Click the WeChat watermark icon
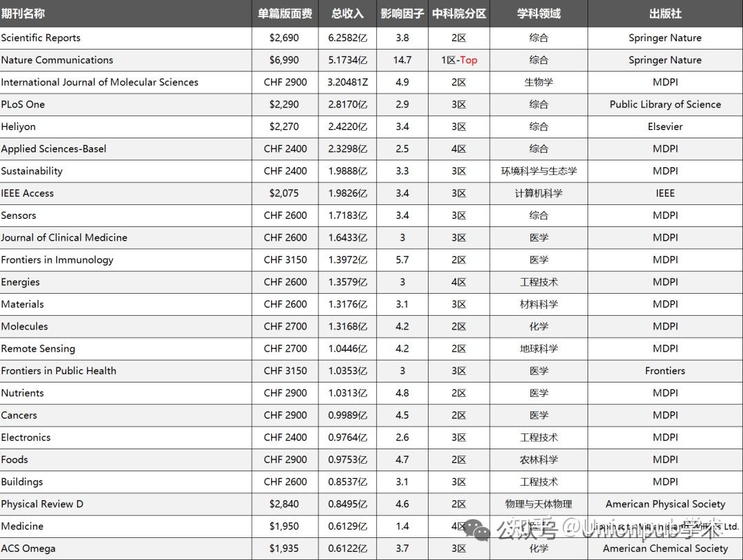This screenshot has width=743, height=560. point(475,526)
